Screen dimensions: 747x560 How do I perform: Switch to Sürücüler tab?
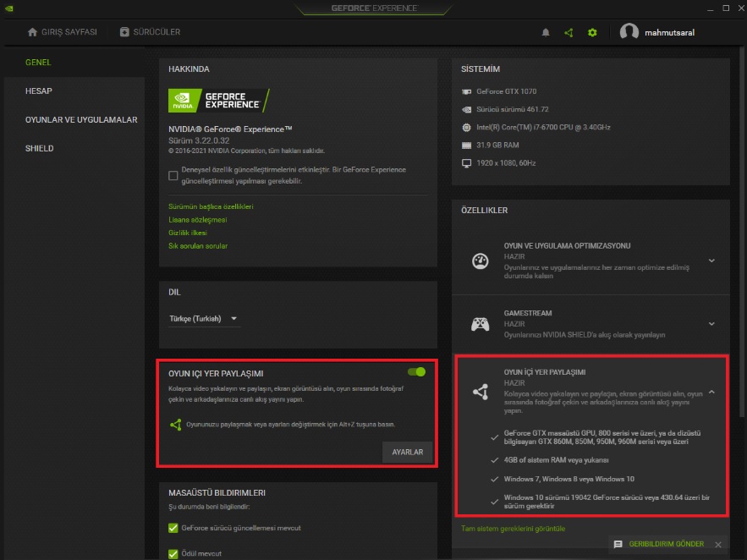tap(150, 32)
